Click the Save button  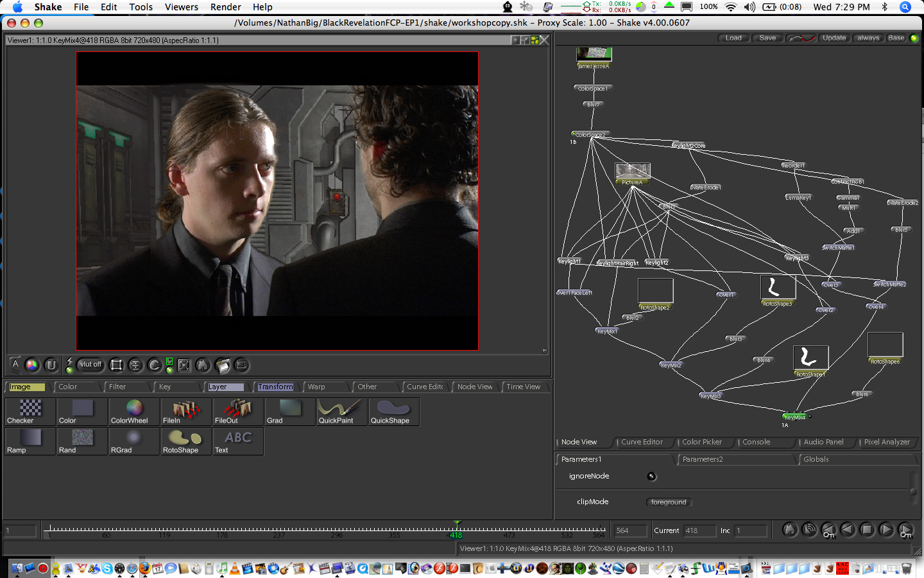point(767,38)
